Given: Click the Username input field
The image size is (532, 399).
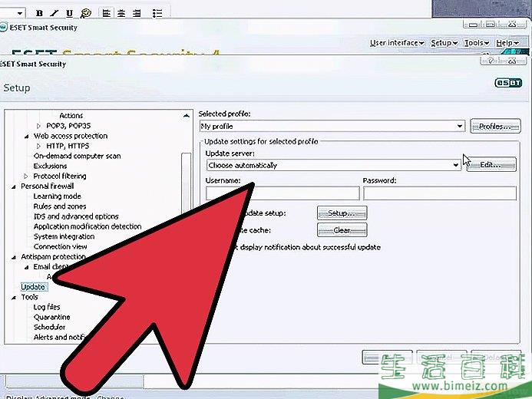Looking at the screenshot, I should point(283,193).
